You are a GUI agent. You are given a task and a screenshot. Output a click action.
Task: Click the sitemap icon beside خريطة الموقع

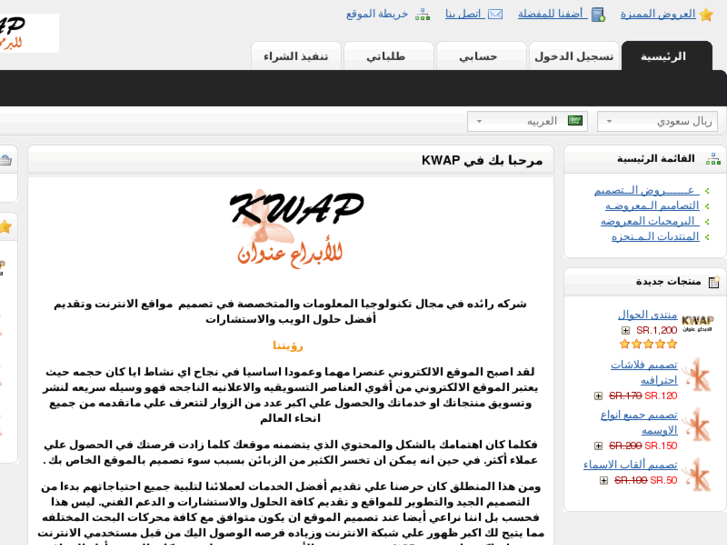(422, 14)
